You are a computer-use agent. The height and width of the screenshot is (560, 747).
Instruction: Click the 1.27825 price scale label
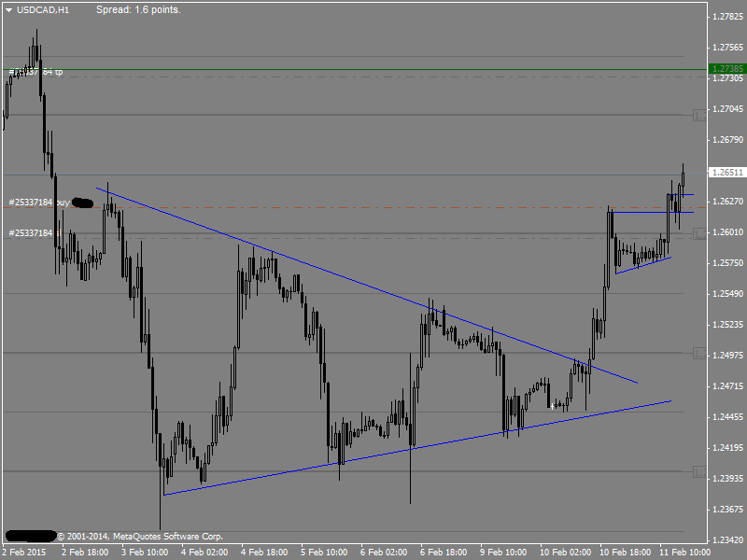coord(727,17)
